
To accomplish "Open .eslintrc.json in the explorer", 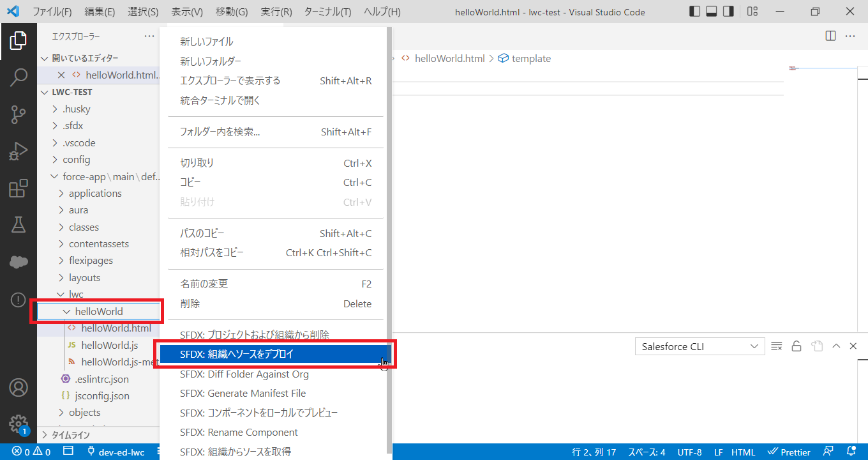I will 101,379.
